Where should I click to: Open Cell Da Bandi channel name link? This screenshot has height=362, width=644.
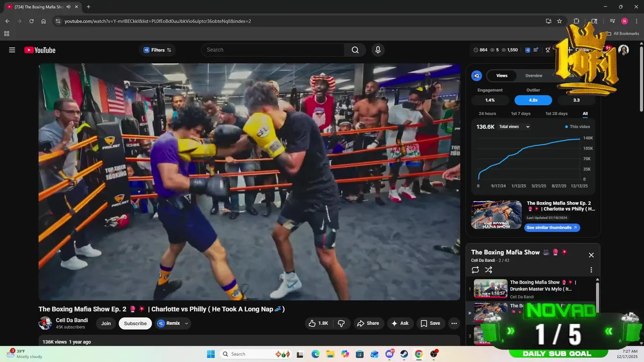[x=72, y=320]
